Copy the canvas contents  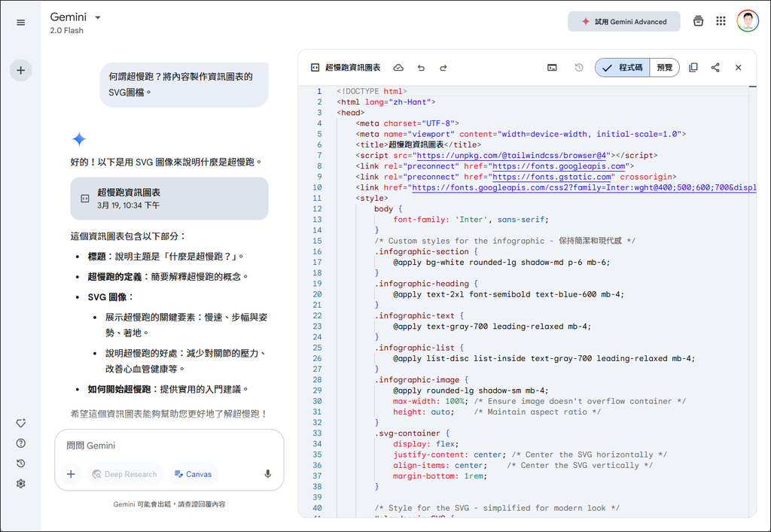[x=693, y=68]
